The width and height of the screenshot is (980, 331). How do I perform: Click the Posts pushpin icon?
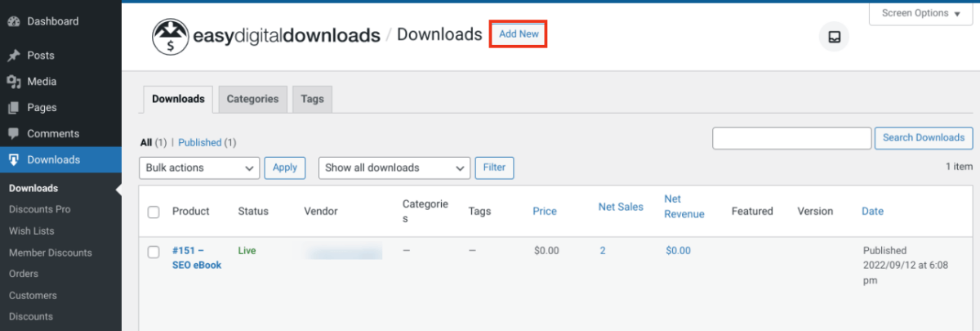pyautogui.click(x=13, y=56)
